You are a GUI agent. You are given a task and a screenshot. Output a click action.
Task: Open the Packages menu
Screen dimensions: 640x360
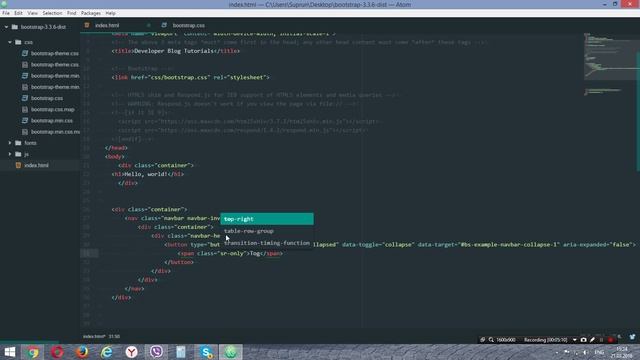click(91, 13)
